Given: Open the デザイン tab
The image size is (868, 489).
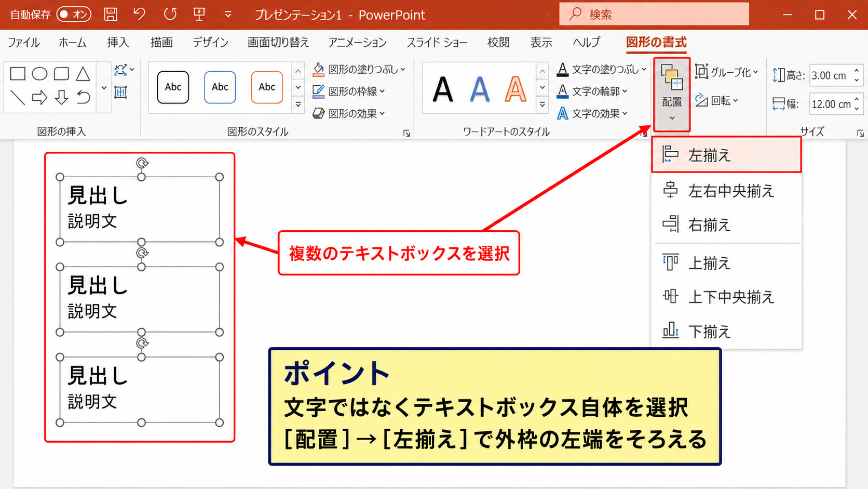Looking at the screenshot, I should [210, 43].
